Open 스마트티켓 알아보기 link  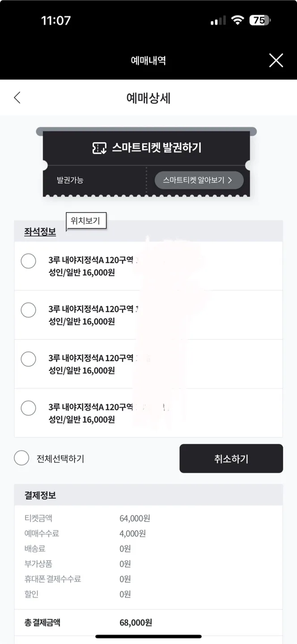coord(199,180)
